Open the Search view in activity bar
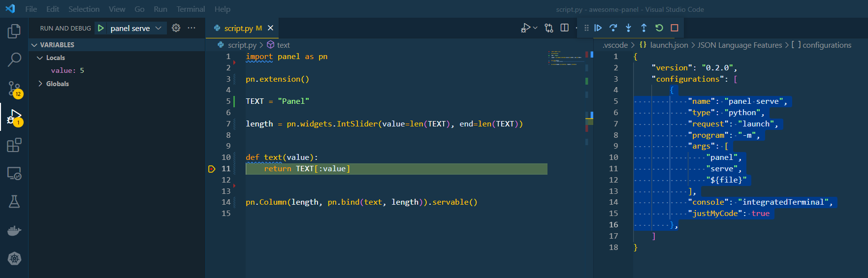The height and width of the screenshot is (278, 868). [14, 60]
